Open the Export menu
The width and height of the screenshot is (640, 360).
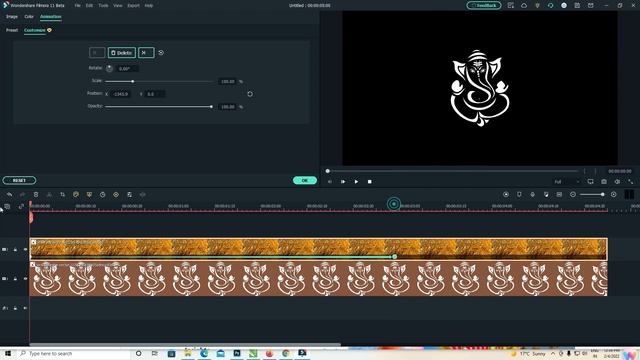tap(133, 6)
